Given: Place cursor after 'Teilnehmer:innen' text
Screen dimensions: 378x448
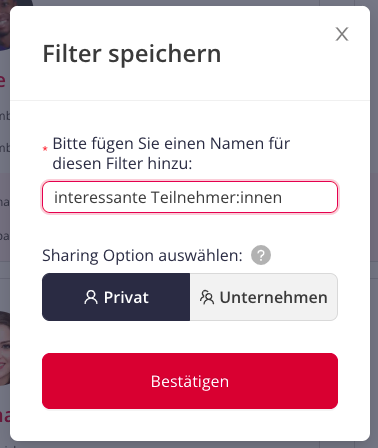Looking at the screenshot, I should point(283,197).
